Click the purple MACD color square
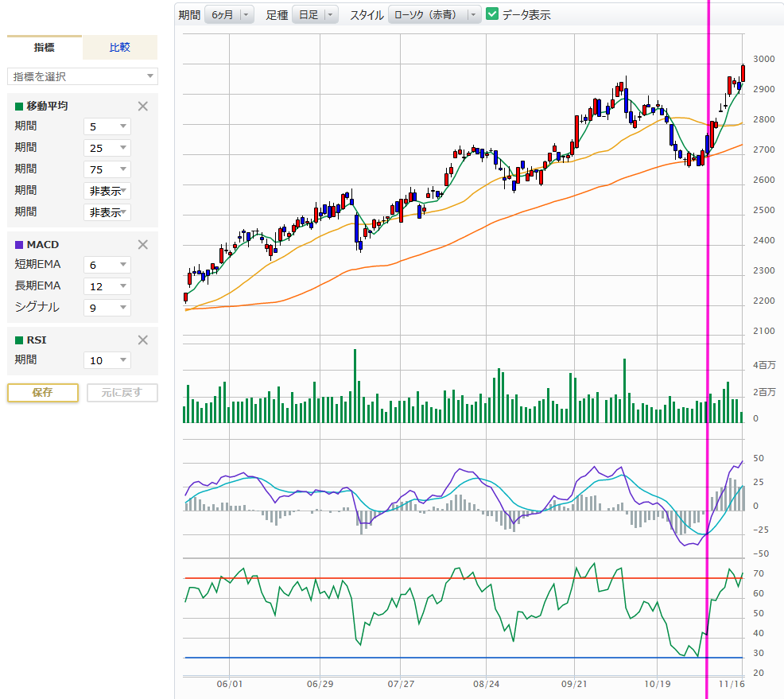 tap(19, 245)
